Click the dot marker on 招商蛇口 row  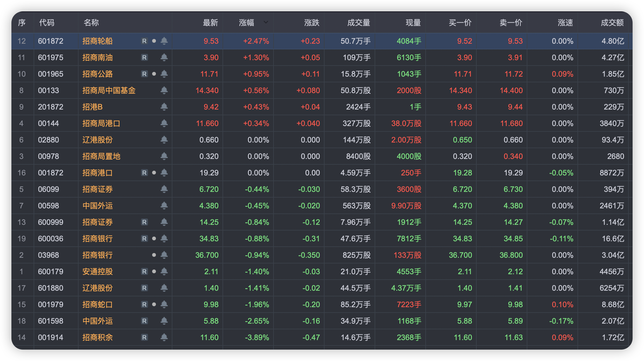[154, 304]
